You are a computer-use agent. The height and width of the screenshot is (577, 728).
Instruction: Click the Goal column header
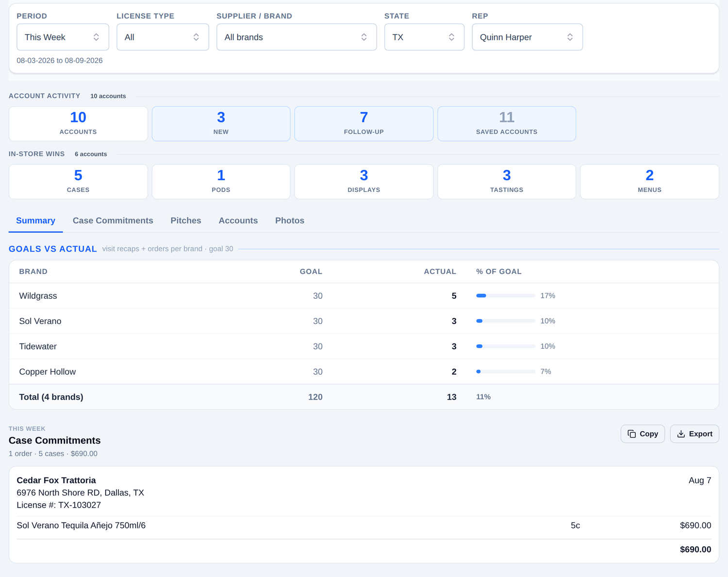pos(311,272)
